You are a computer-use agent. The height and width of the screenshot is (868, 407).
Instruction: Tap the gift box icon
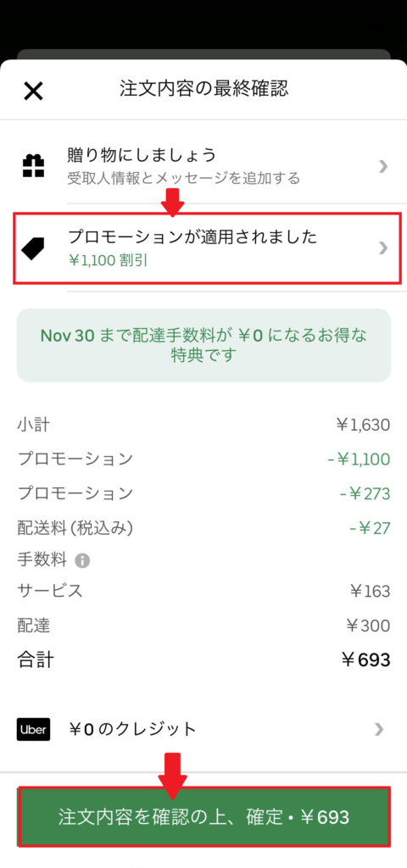(x=33, y=166)
